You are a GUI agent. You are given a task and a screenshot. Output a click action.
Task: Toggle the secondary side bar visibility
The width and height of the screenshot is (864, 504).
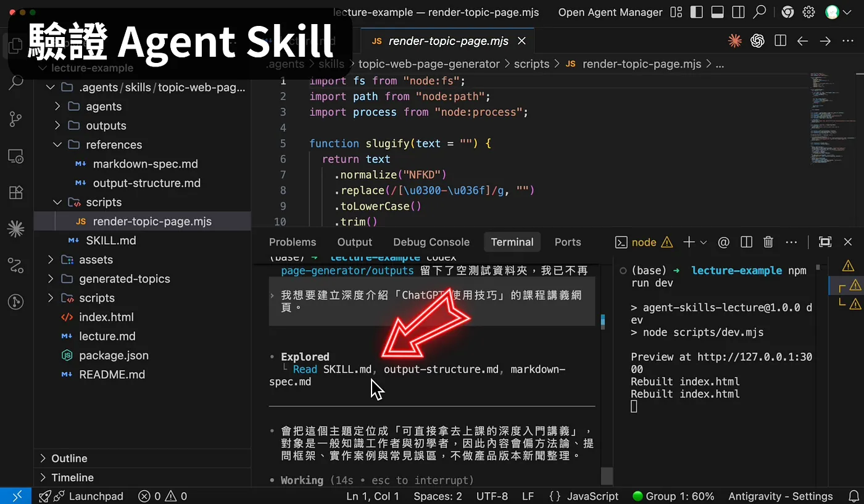click(738, 12)
